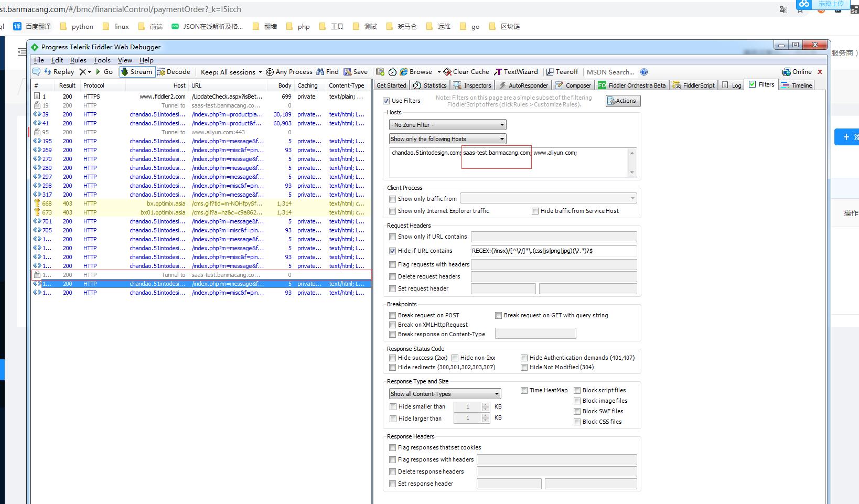
Task: Open the Browse dropdown arrow
Action: point(439,72)
